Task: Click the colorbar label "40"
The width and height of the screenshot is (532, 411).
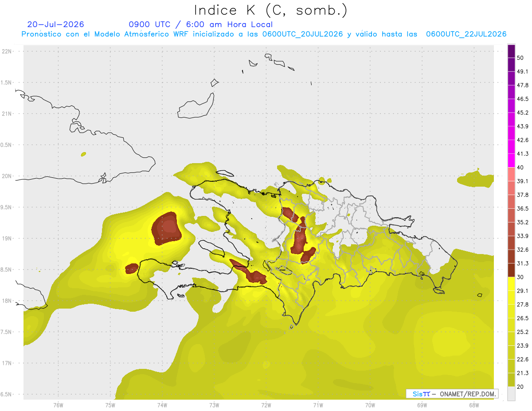Action: tap(520, 168)
